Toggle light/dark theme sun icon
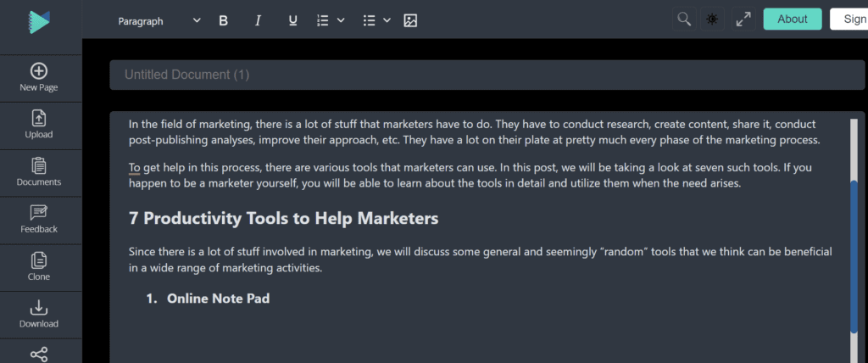This screenshot has height=363, width=868. click(x=712, y=19)
